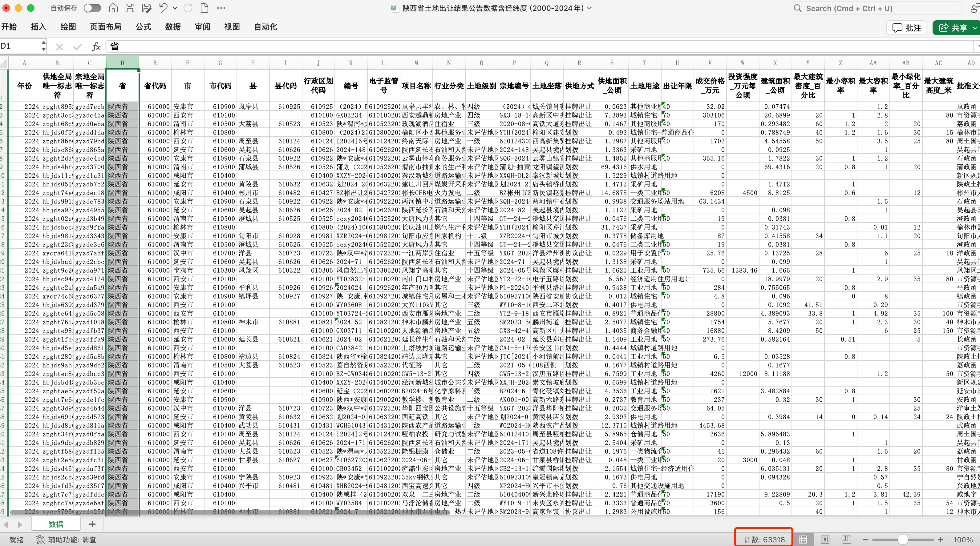Open the 共享 share button dropdown arrow
The width and height of the screenshot is (980, 546).
pos(974,28)
